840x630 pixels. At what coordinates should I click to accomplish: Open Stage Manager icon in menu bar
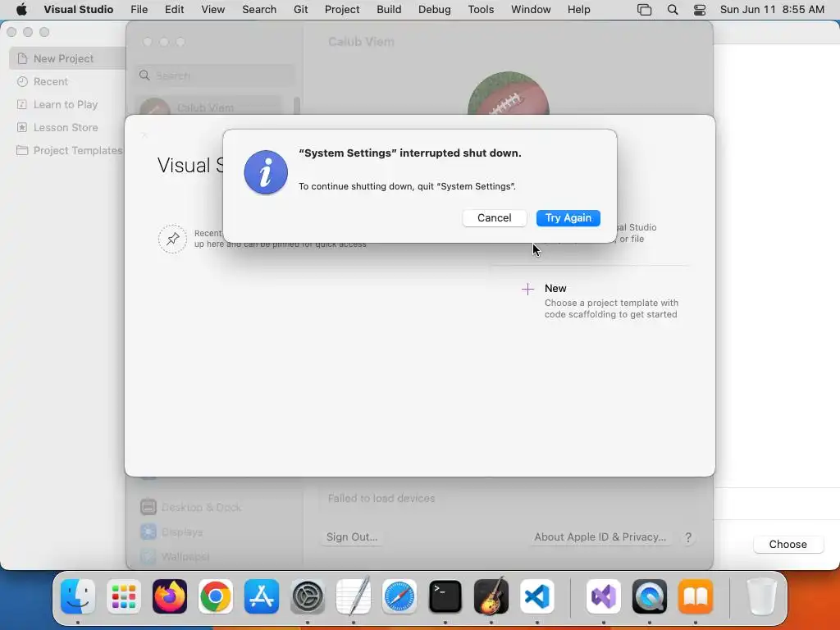click(645, 10)
